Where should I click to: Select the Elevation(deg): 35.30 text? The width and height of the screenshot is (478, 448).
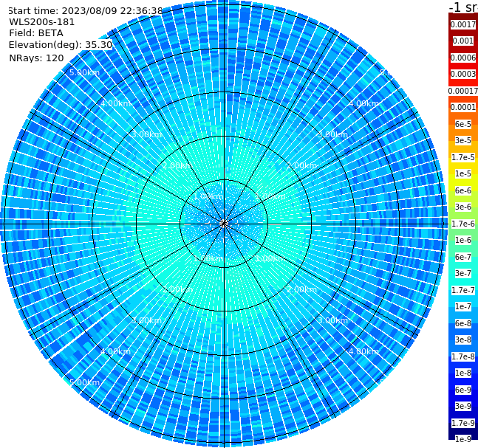[61, 45]
